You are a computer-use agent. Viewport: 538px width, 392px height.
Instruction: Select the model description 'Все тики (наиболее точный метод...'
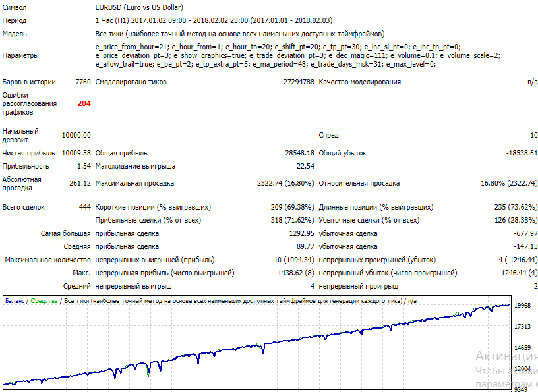click(x=240, y=34)
